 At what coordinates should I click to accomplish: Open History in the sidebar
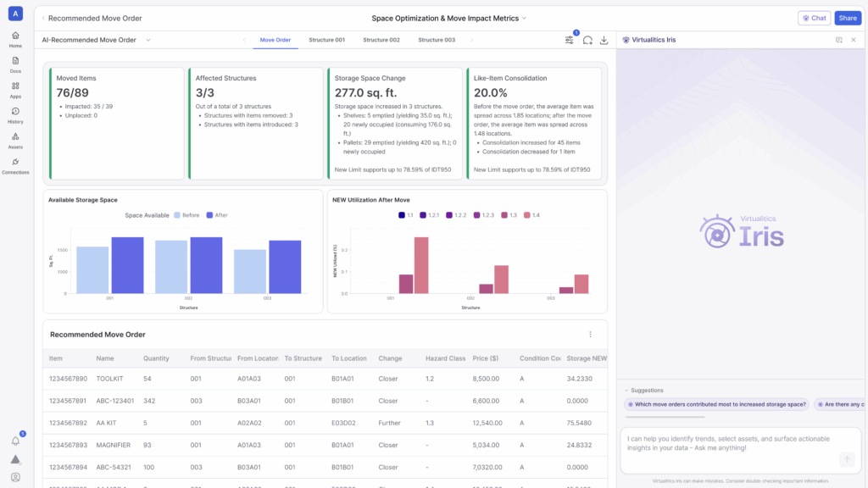[x=15, y=115]
